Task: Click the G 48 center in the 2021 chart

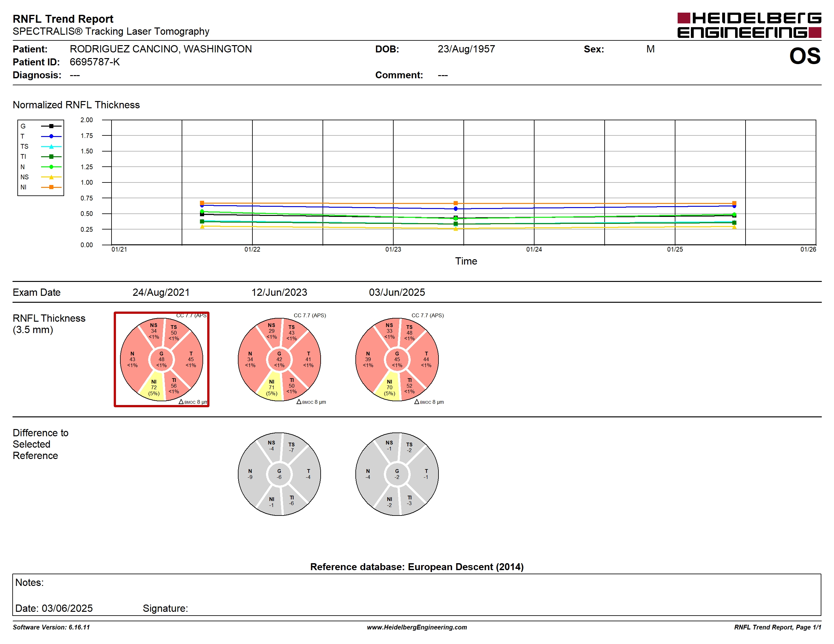Action: point(161,359)
